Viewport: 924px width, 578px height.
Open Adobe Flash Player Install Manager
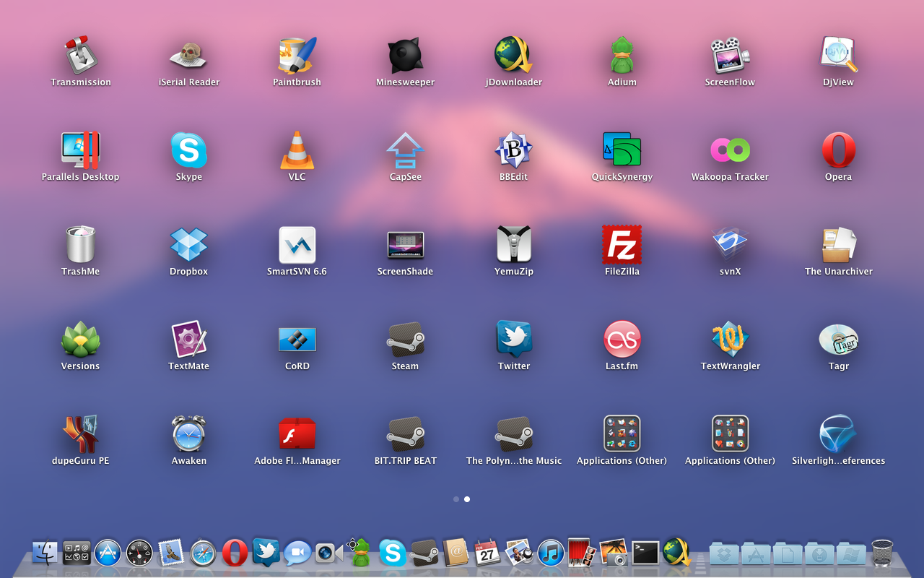297,434
